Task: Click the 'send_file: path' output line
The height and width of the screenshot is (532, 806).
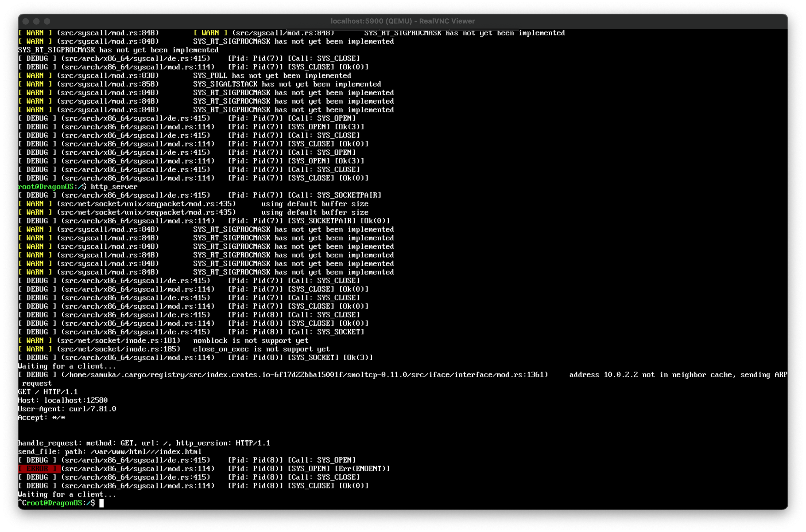Action: (109, 452)
